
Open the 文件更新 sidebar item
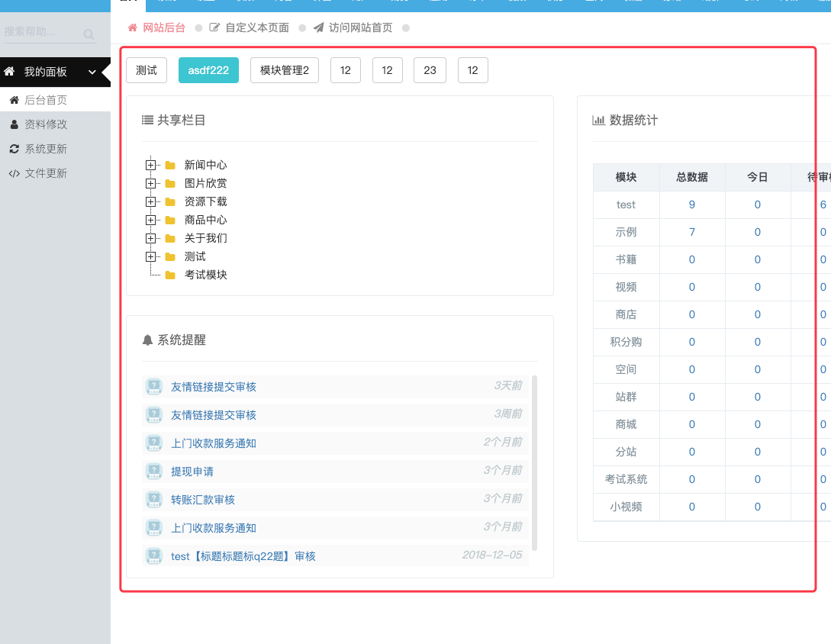[x=55, y=173]
